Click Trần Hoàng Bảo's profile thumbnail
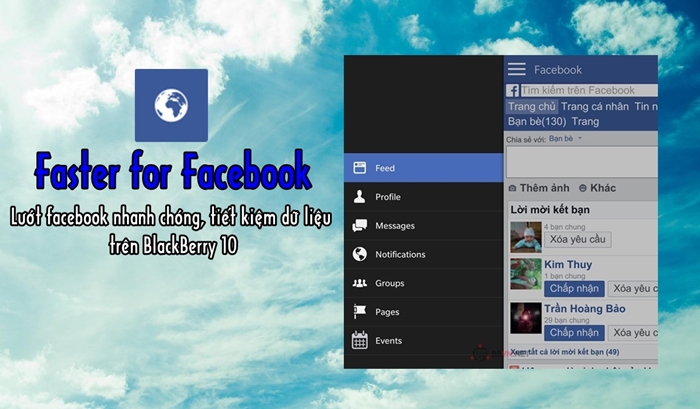Image resolution: width=700 pixels, height=409 pixels. (x=526, y=318)
